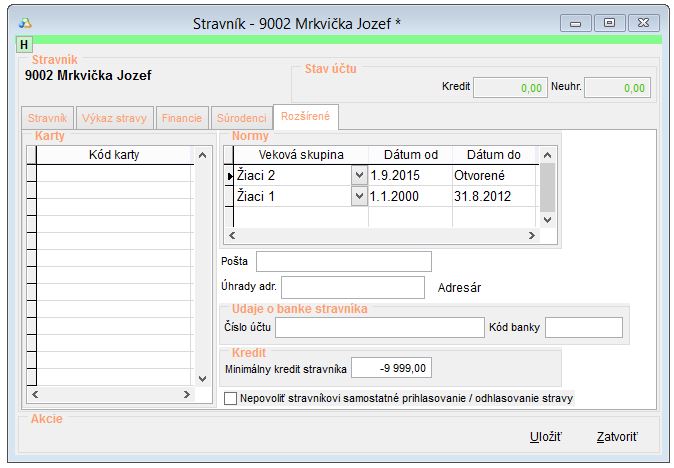Image resolution: width=674 pixels, height=468 pixels.
Task: Click the Uložiť button
Action: click(x=545, y=438)
